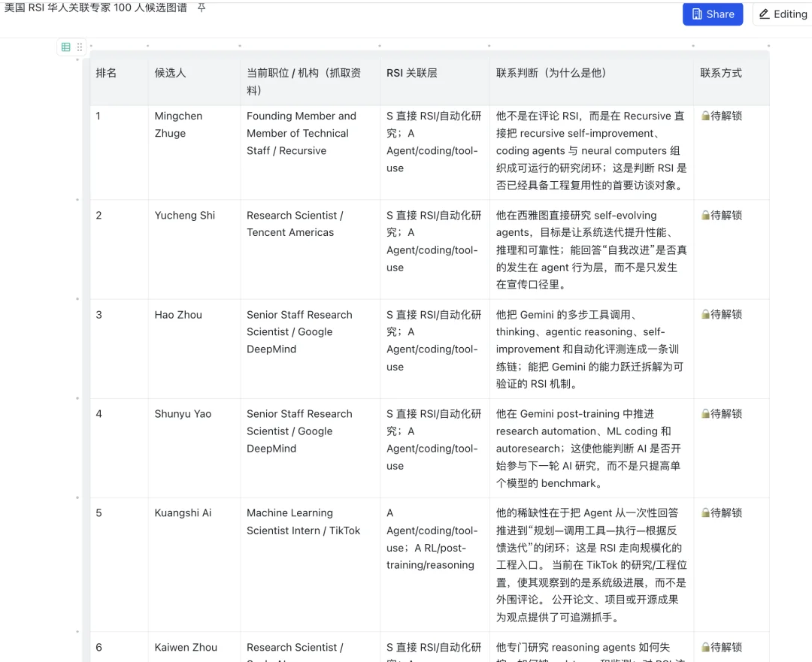Click the lock icon in Mingchen Zhuge row
This screenshot has height=662, width=812.
pos(704,116)
